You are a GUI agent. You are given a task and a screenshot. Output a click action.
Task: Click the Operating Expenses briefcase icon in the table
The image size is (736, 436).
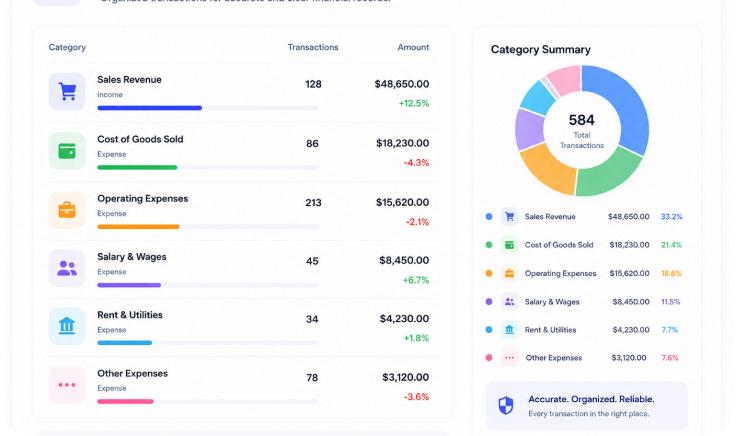coord(67,210)
